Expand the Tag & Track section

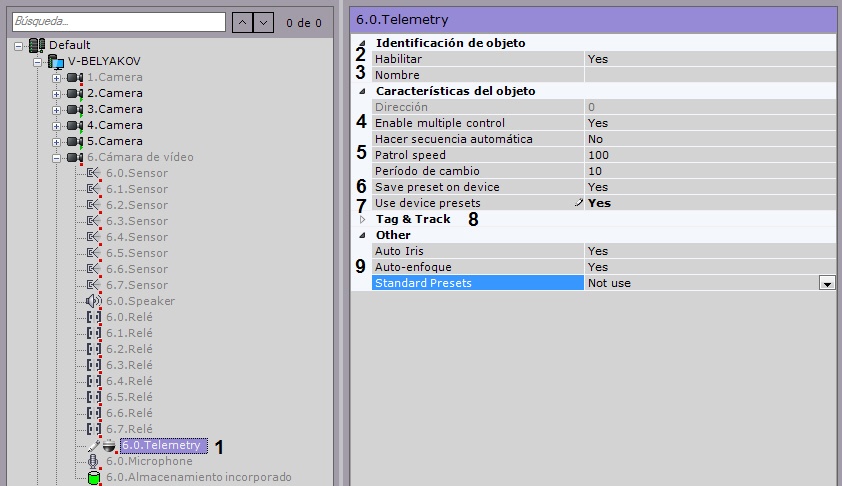pos(362,219)
